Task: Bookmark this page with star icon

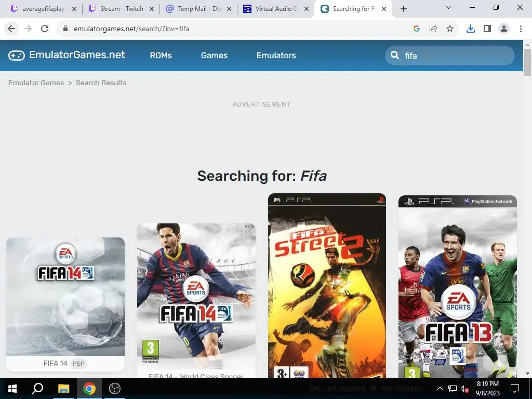Action: tap(450, 29)
